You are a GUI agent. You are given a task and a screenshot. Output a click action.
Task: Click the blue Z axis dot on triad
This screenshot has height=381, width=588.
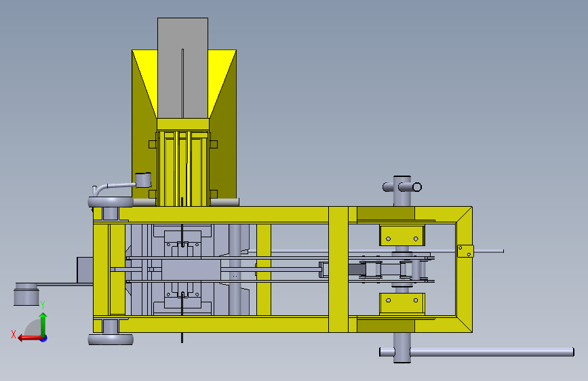pyautogui.click(x=44, y=338)
